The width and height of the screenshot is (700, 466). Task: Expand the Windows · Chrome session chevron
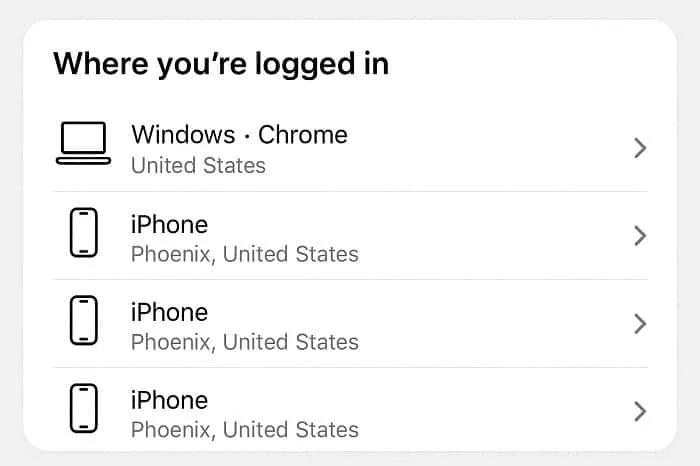tap(640, 148)
